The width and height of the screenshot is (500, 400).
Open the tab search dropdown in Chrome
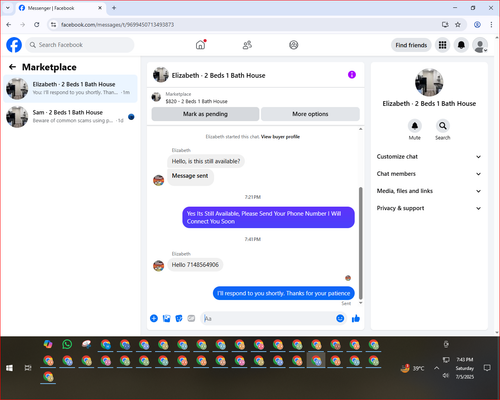(x=8, y=8)
